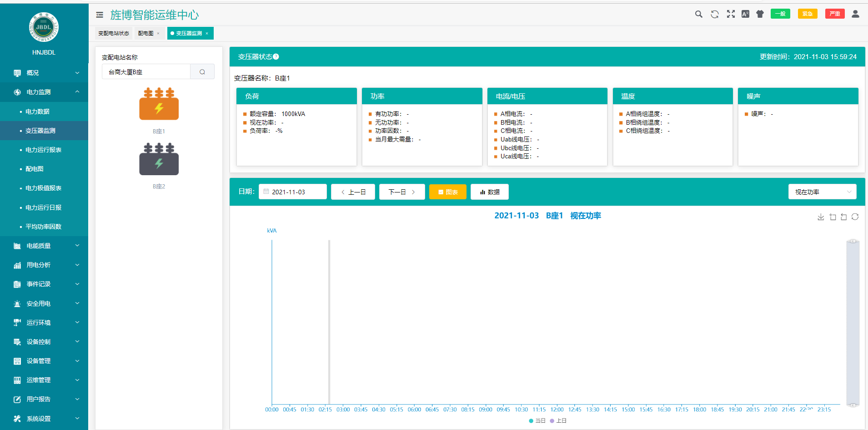Switch to the 变配电站状态 tab
Screen dimensions: 868x430
[x=114, y=33]
